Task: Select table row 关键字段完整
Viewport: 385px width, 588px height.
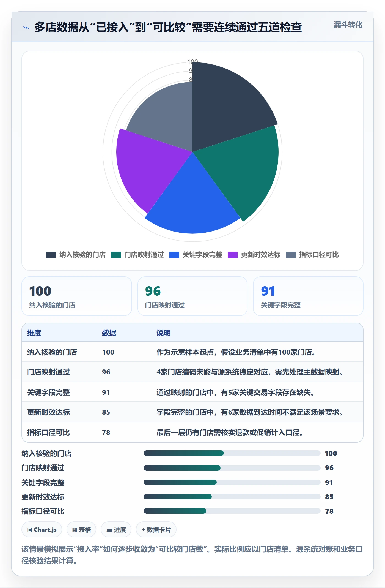Action: point(193,392)
